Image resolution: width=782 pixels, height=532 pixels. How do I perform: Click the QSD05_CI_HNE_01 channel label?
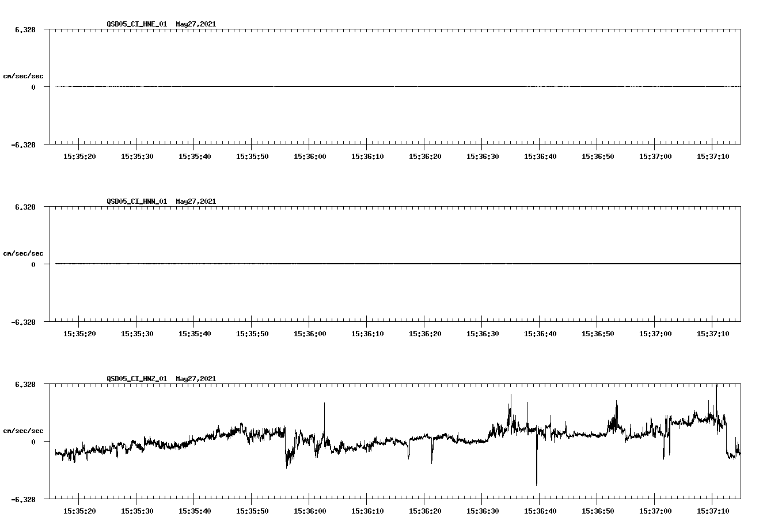(137, 25)
